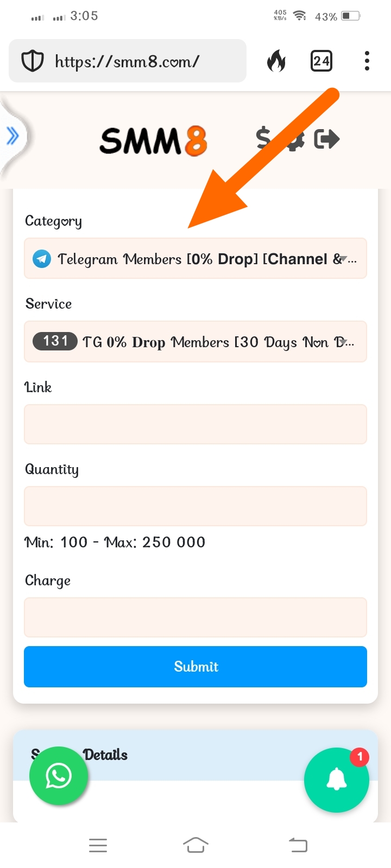Open the Category dropdown

click(195, 259)
